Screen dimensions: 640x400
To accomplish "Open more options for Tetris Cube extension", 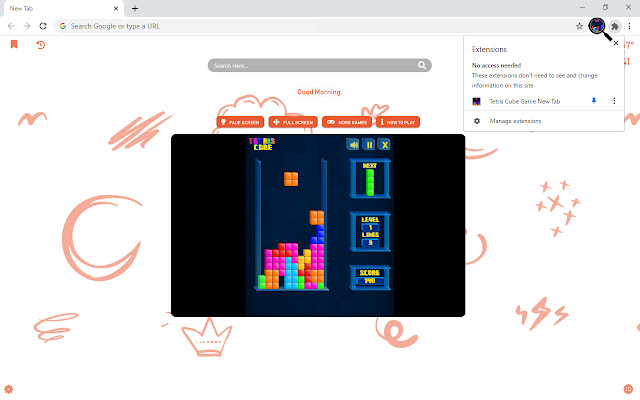I will (x=613, y=101).
